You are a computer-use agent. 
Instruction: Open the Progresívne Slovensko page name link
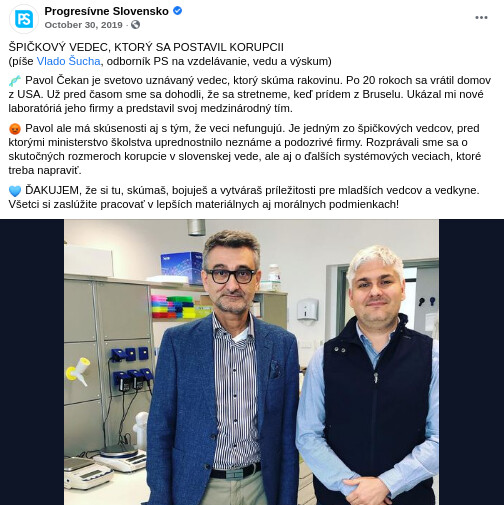click(107, 11)
